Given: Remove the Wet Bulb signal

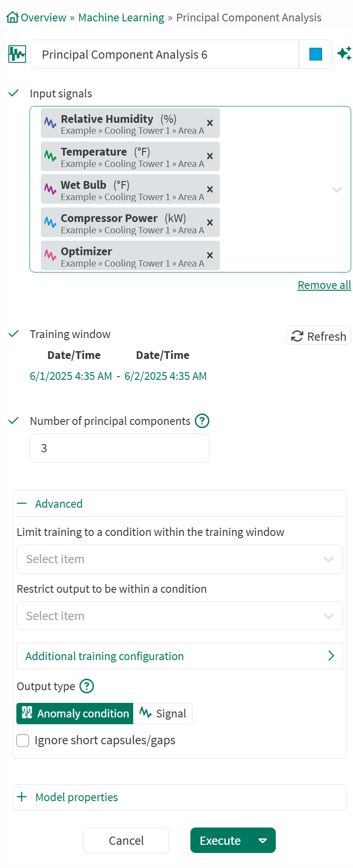Looking at the screenshot, I should coord(209,189).
